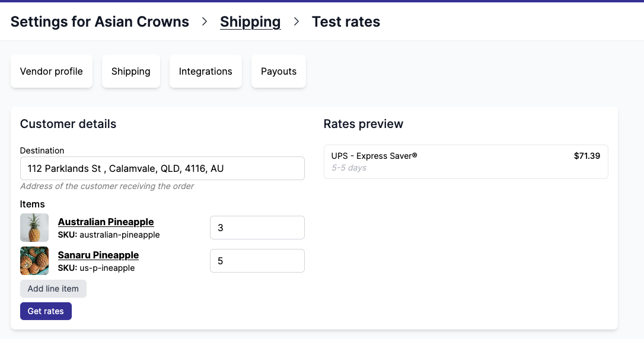Click the Add line item button

pos(53,289)
